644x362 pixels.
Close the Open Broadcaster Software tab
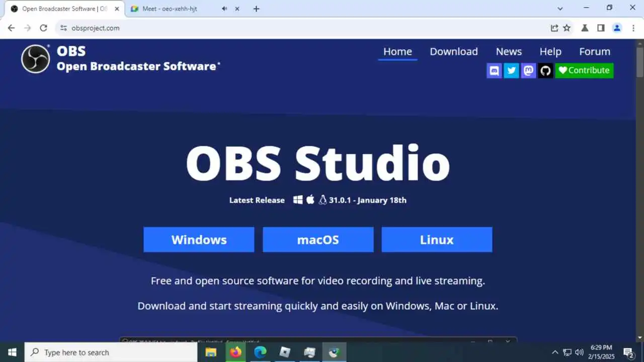pyautogui.click(x=117, y=9)
